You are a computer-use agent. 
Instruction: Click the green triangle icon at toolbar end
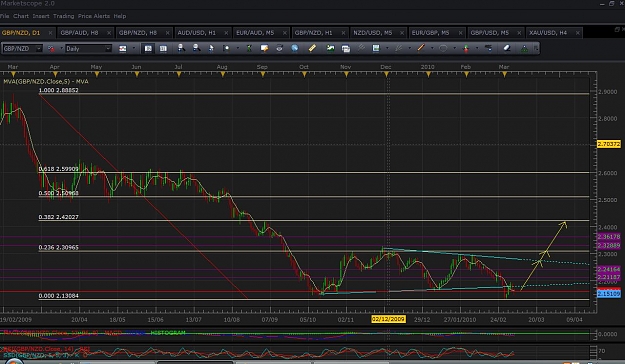(x=524, y=49)
